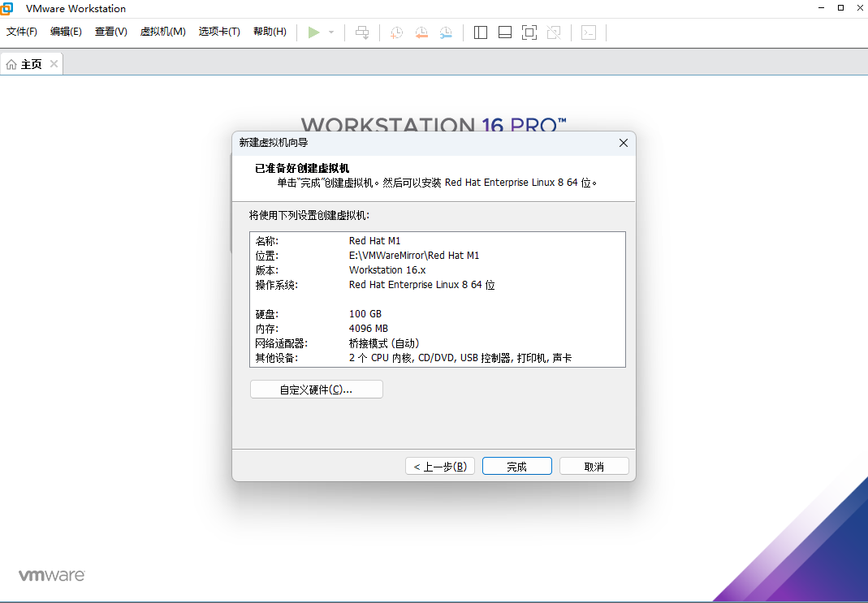Open the 编辑(E) menu
This screenshot has height=603, width=868.
click(66, 32)
